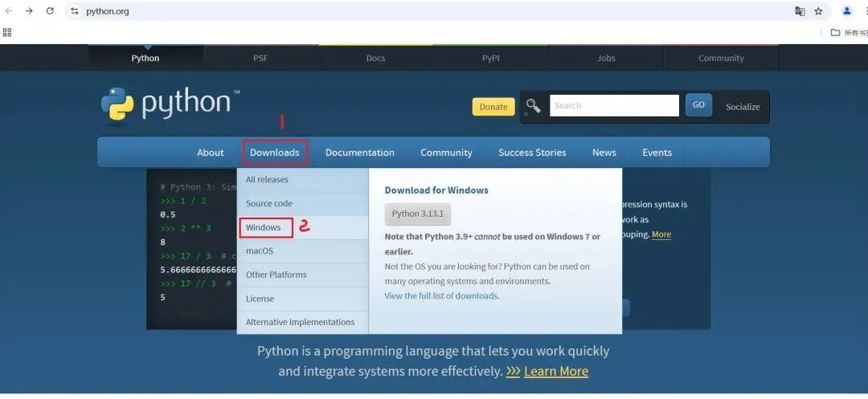Click the magnifying glass search icon
The width and height of the screenshot is (868, 399).
[533, 105]
